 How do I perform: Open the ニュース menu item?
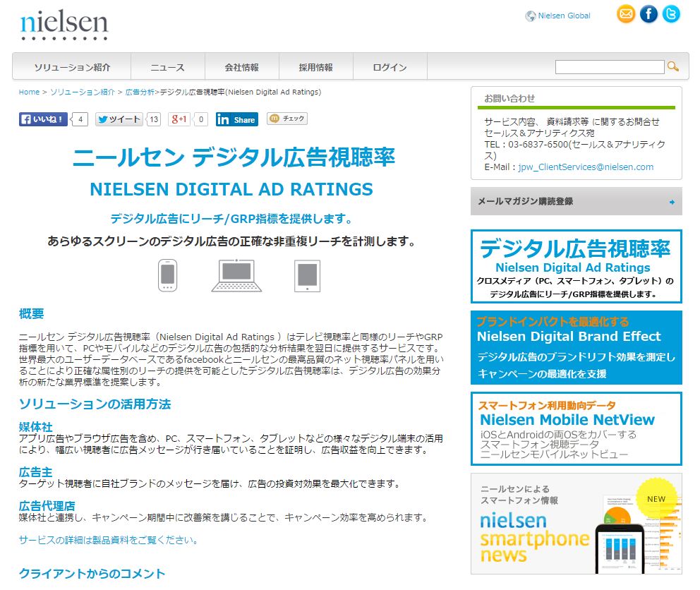168,67
